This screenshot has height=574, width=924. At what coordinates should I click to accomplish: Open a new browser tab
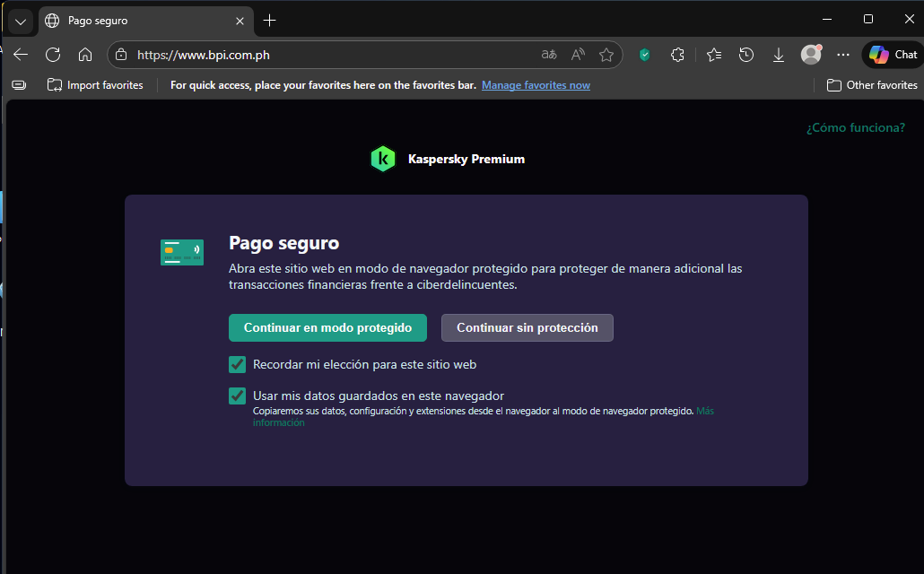pyautogui.click(x=269, y=21)
